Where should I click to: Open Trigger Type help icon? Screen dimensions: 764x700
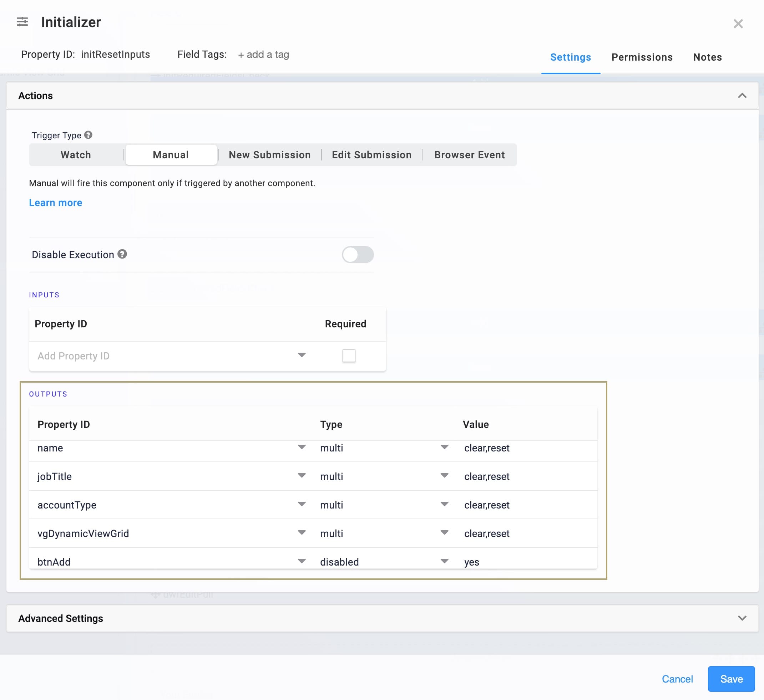(88, 135)
